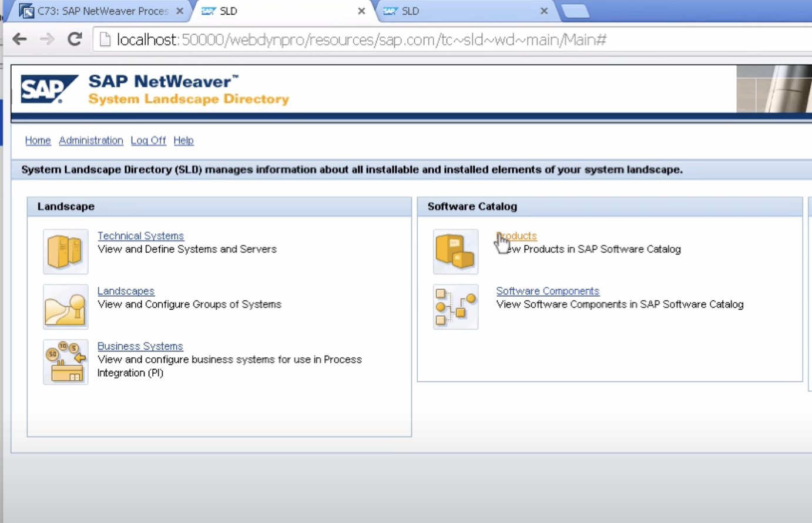Select the active SLD tab
Image resolution: width=812 pixels, height=523 pixels.
(284, 11)
